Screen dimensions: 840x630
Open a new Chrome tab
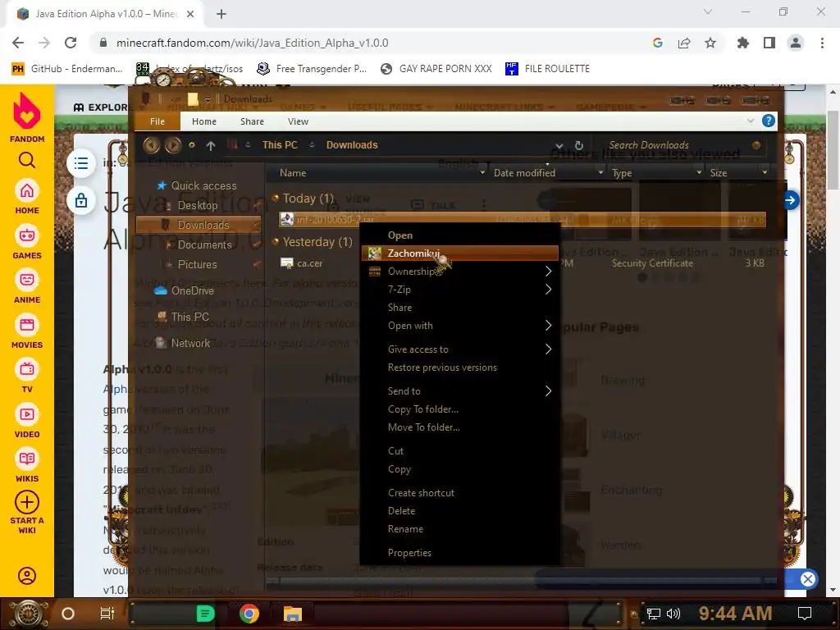click(x=221, y=15)
